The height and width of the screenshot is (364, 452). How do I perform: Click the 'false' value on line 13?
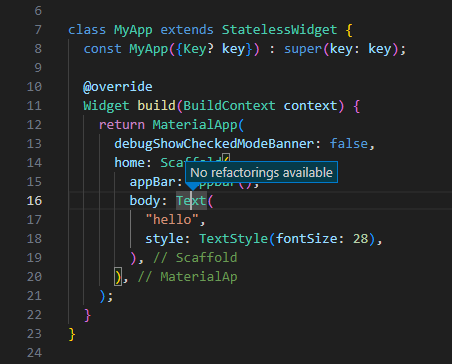coord(349,144)
